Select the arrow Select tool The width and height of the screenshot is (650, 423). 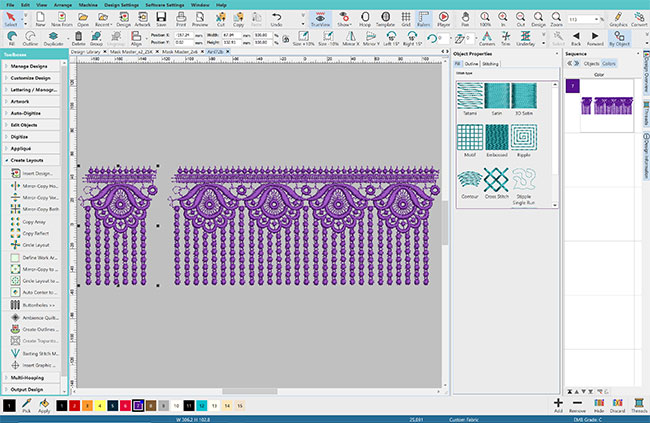point(11,19)
